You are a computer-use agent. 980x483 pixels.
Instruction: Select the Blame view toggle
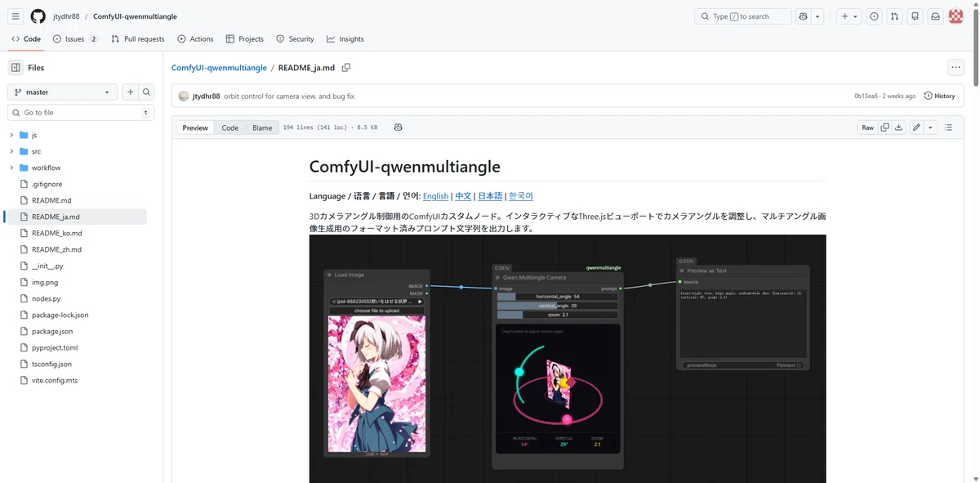(262, 127)
